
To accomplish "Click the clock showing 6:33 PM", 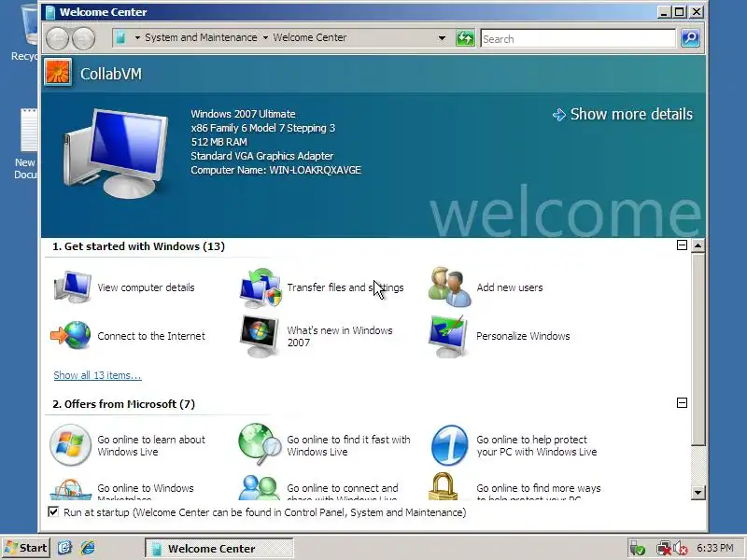I will 715,548.
